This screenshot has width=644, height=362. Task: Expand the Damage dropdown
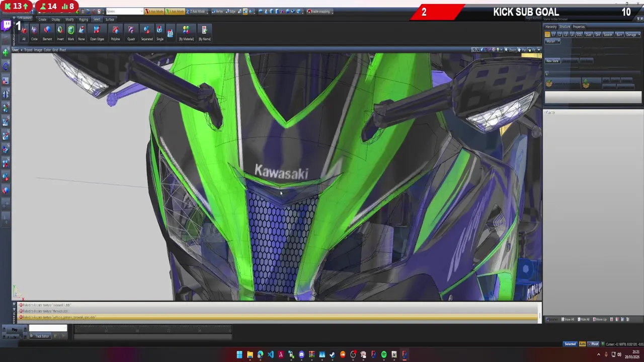(632, 35)
